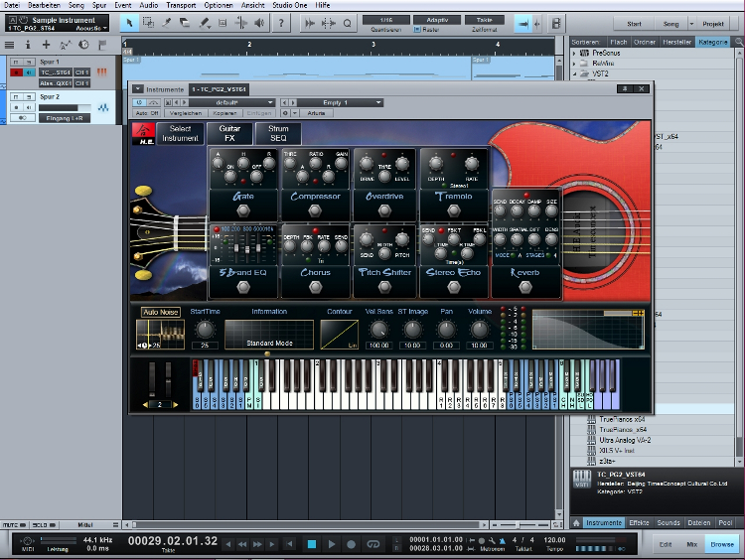Switch to the Sounds browser tab
Image resolution: width=745 pixels, height=560 pixels.
click(x=669, y=522)
